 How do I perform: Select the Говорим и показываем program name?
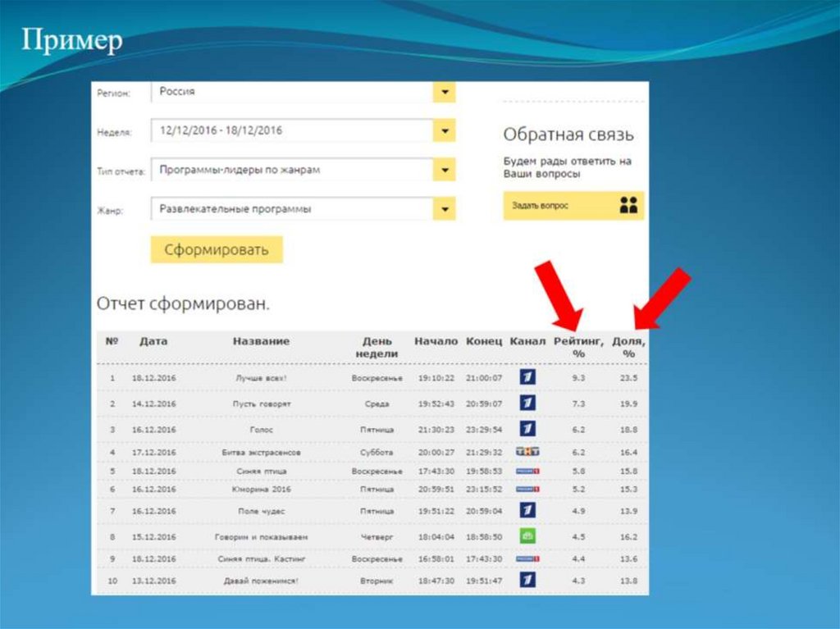pos(262,537)
